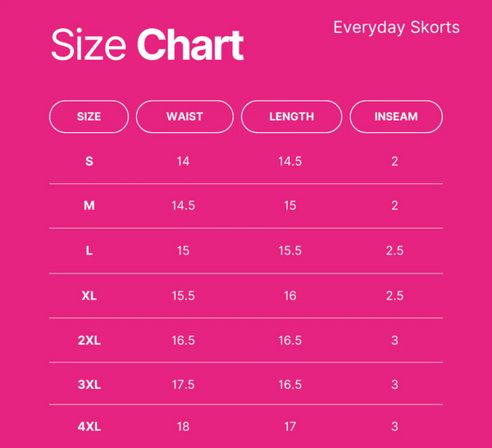Click length value 17 for 4XL
The image size is (492, 448).
click(x=290, y=427)
